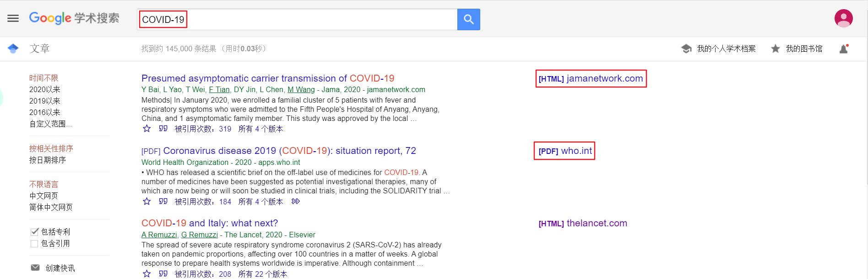Click the COVID-19 search input field
The height and width of the screenshot is (279, 868).
click(298, 19)
